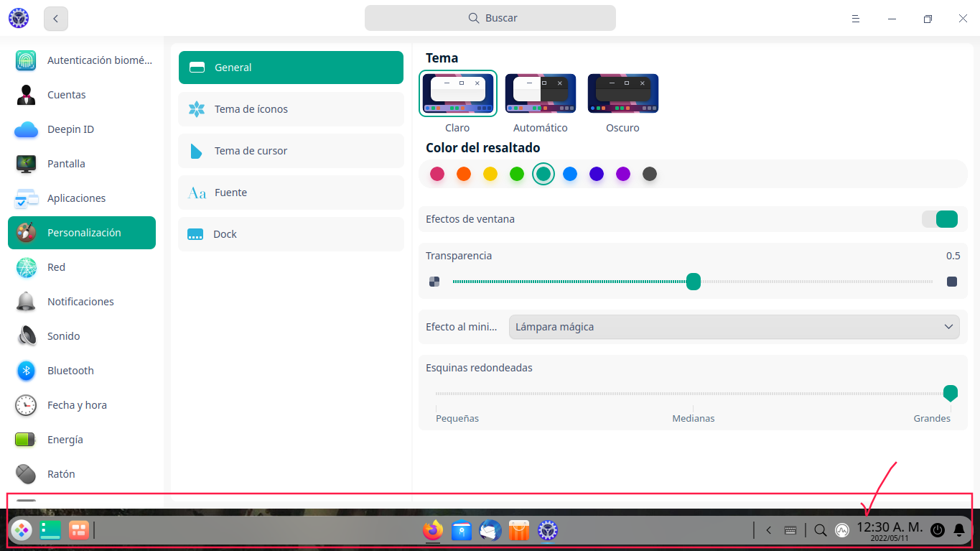Image resolution: width=980 pixels, height=551 pixels.
Task: Select the Claro theme
Action: point(458,93)
